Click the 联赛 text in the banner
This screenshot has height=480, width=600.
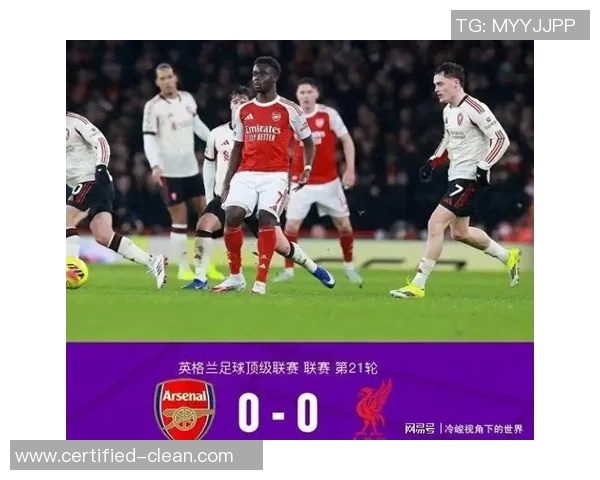coord(317,368)
